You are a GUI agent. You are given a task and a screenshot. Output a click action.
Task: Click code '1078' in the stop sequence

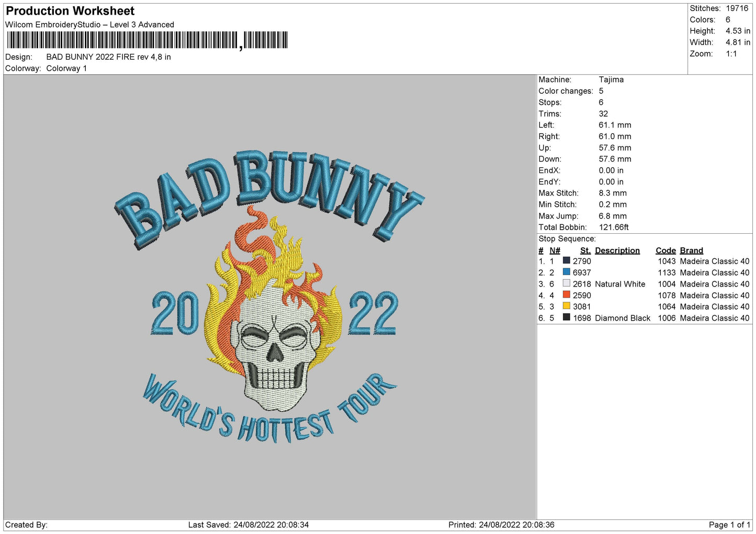667,296
